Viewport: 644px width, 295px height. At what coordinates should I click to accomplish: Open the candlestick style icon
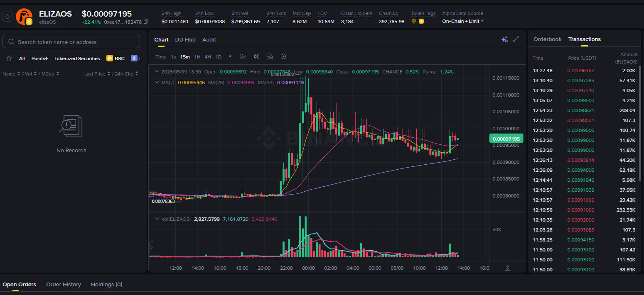[x=257, y=56]
